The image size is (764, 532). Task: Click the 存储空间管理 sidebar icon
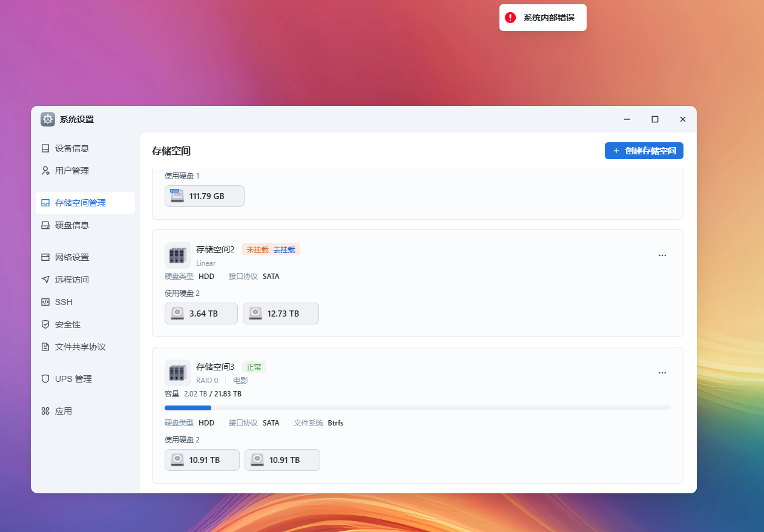pos(45,203)
